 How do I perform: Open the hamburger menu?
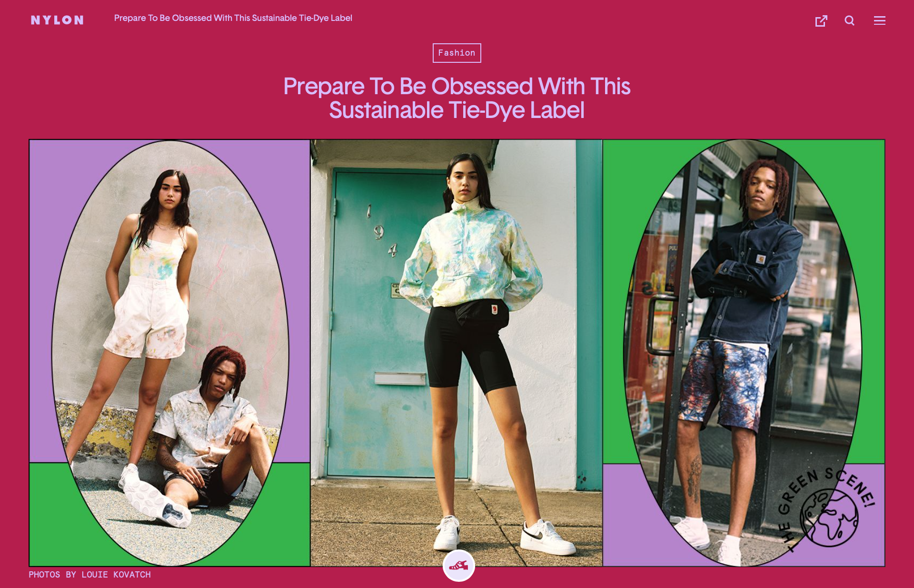(x=880, y=20)
